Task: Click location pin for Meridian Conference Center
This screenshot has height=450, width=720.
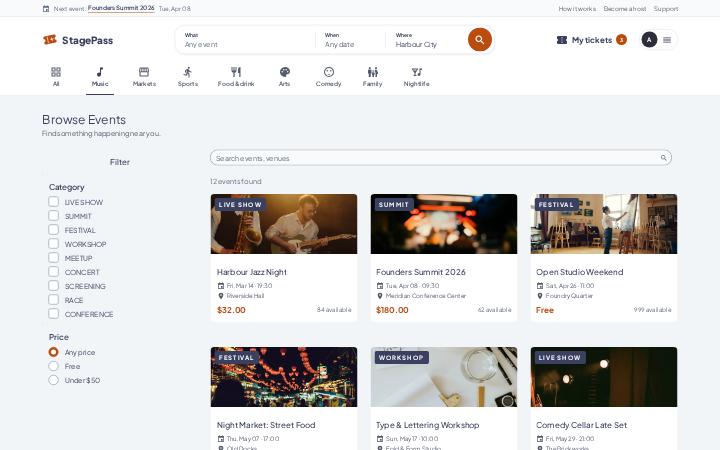Action: (380, 296)
